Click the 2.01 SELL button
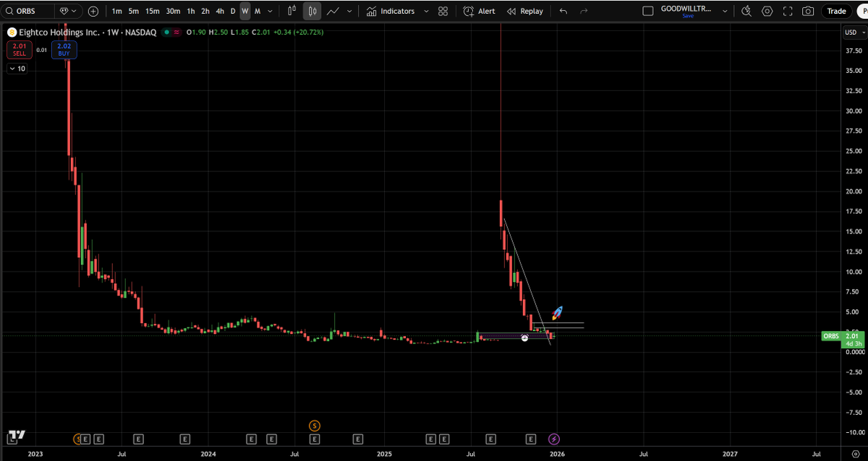 (x=20, y=50)
